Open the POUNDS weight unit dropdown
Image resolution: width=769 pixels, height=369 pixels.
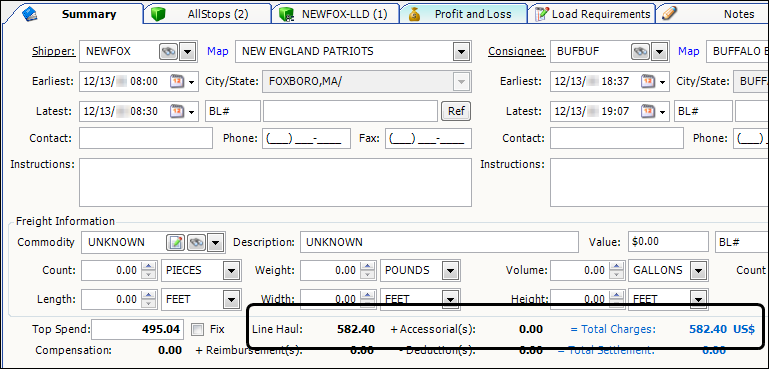click(x=451, y=270)
